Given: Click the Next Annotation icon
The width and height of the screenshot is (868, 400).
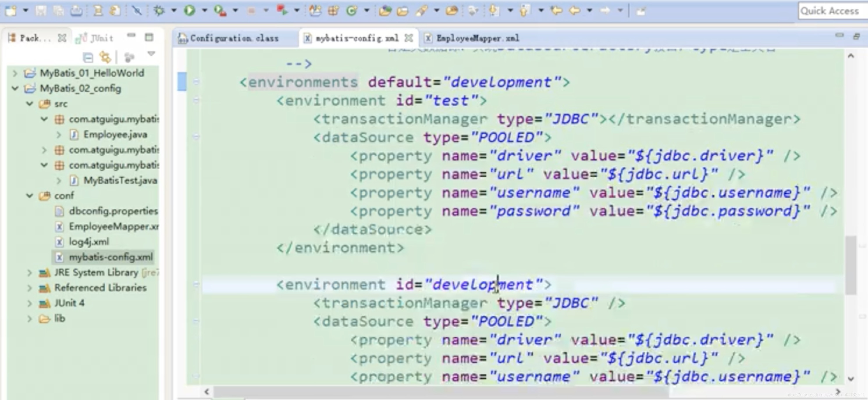Looking at the screenshot, I should (494, 11).
